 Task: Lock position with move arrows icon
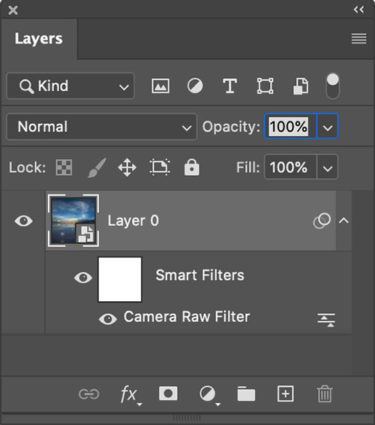pyautogui.click(x=127, y=167)
